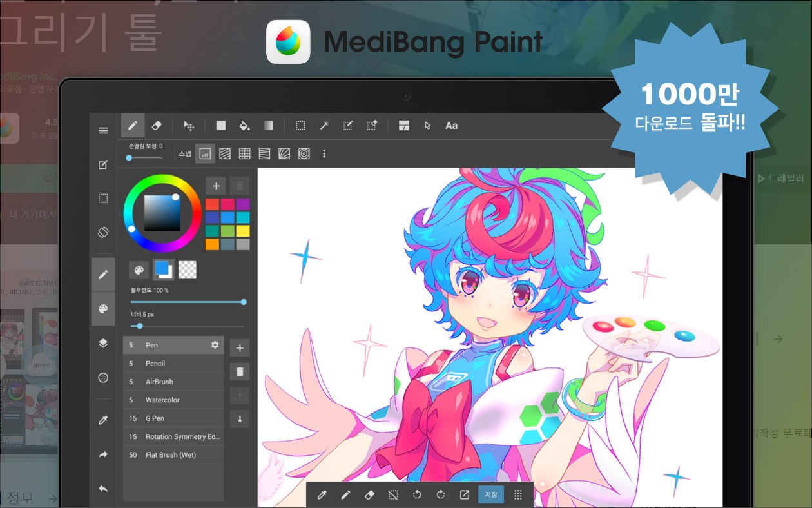
Task: Adjust the stabilizer correction slider
Action: tap(145, 157)
